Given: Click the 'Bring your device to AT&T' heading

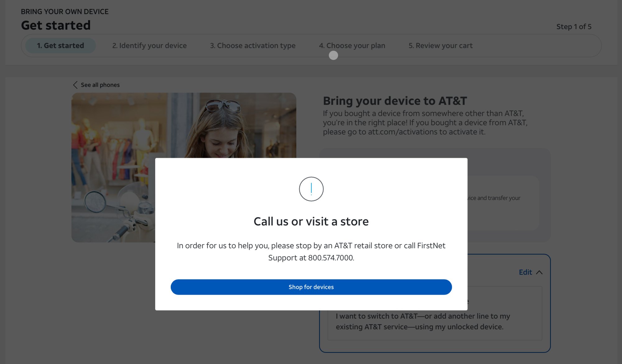Looking at the screenshot, I should pos(395,101).
